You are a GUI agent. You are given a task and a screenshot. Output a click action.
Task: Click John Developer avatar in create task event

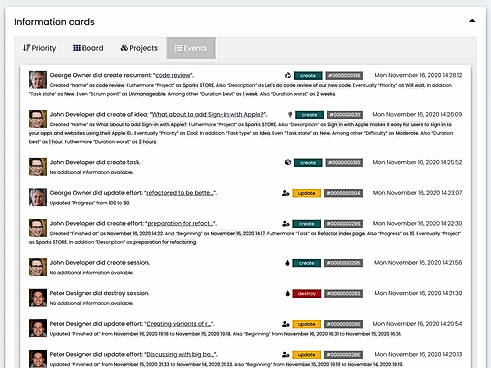point(38,167)
